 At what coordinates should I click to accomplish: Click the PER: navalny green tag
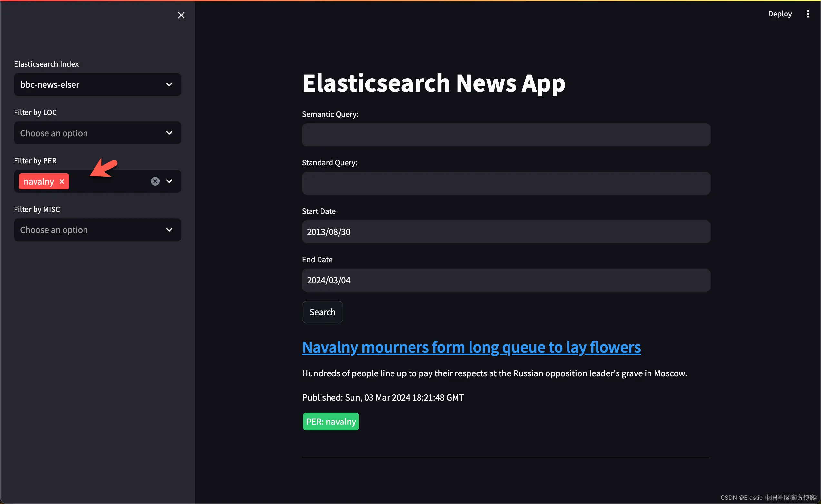tap(331, 421)
